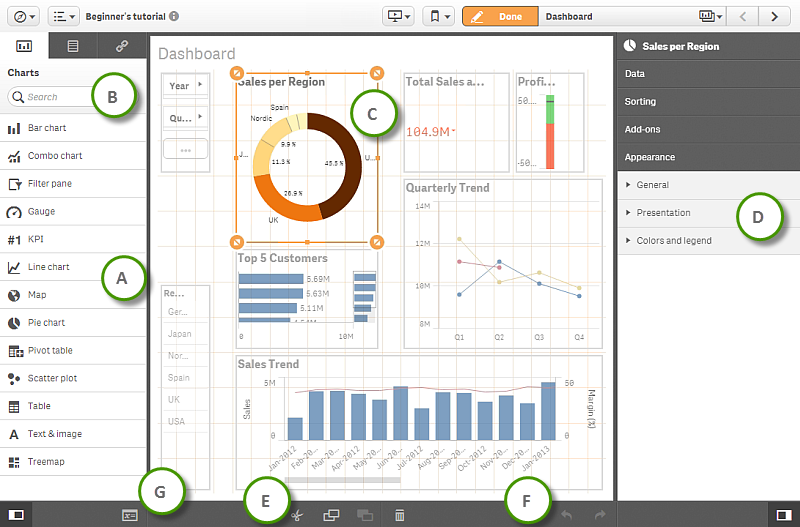Click the redo arrow icon
Image resolution: width=800 pixels, height=527 pixels.
click(x=600, y=515)
